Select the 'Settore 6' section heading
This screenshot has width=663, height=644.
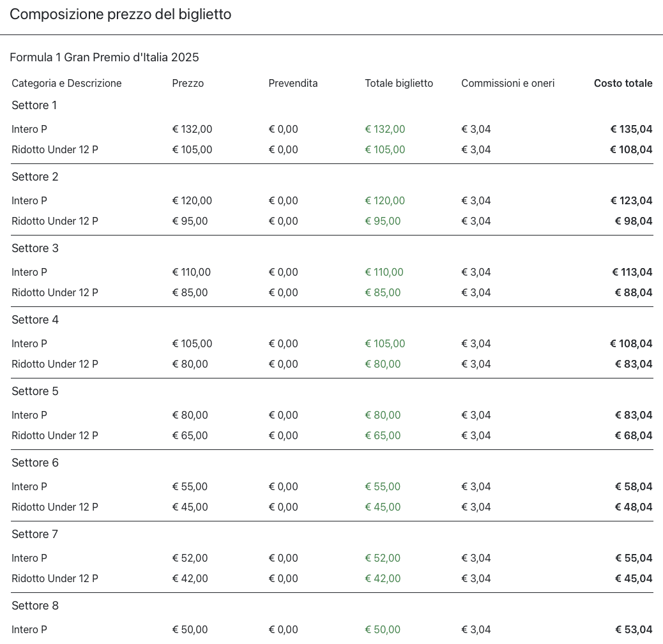35,463
